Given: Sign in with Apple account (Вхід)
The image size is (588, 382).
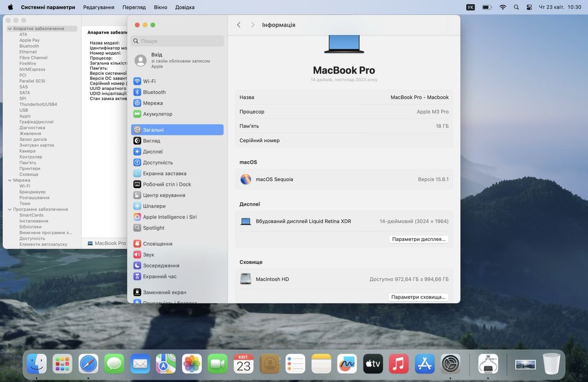Looking at the screenshot, I should click(x=178, y=61).
